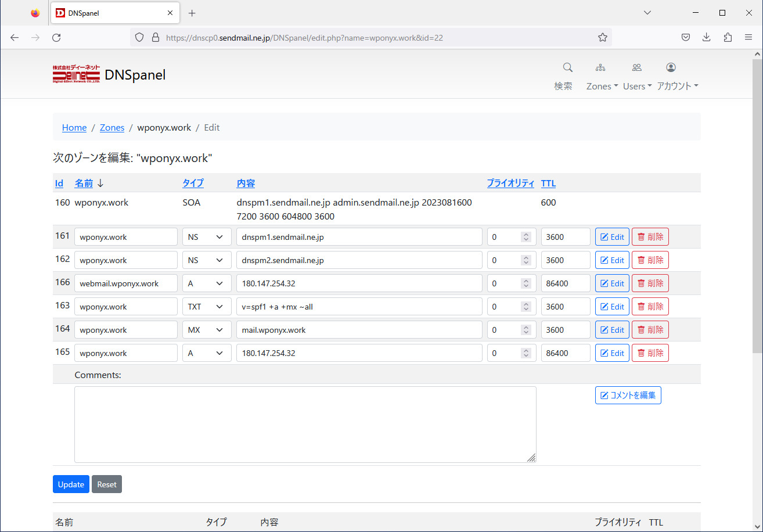Select the DNSpanel browser tab

coord(114,13)
